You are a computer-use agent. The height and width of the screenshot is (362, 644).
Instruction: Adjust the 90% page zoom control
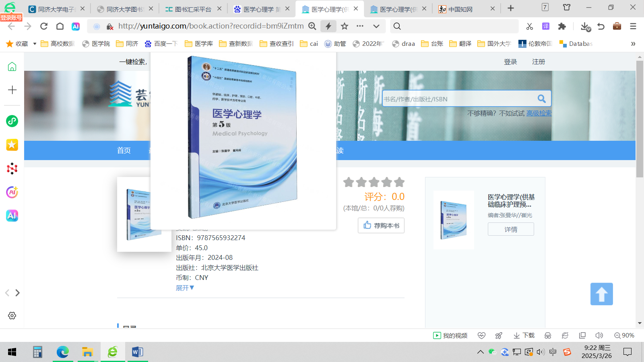(x=624, y=335)
